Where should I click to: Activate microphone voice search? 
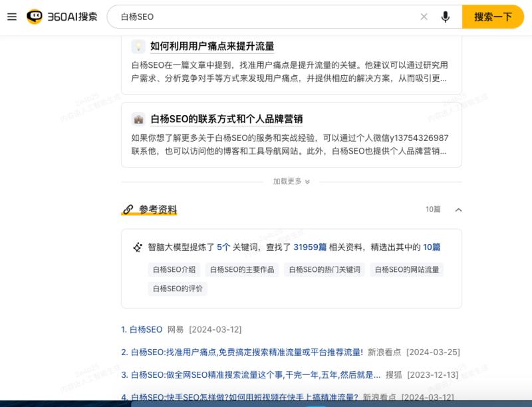point(446,17)
